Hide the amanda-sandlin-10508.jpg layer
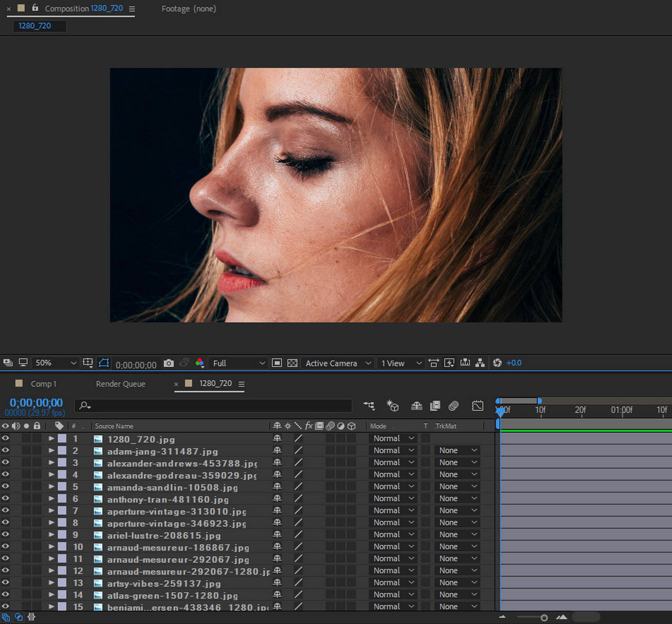Image resolution: width=672 pixels, height=624 pixels. point(5,486)
